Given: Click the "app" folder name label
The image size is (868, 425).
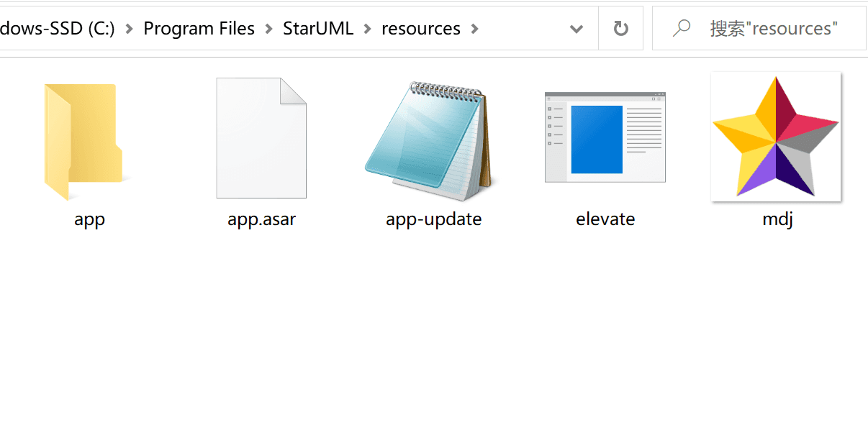Looking at the screenshot, I should pyautogui.click(x=89, y=219).
